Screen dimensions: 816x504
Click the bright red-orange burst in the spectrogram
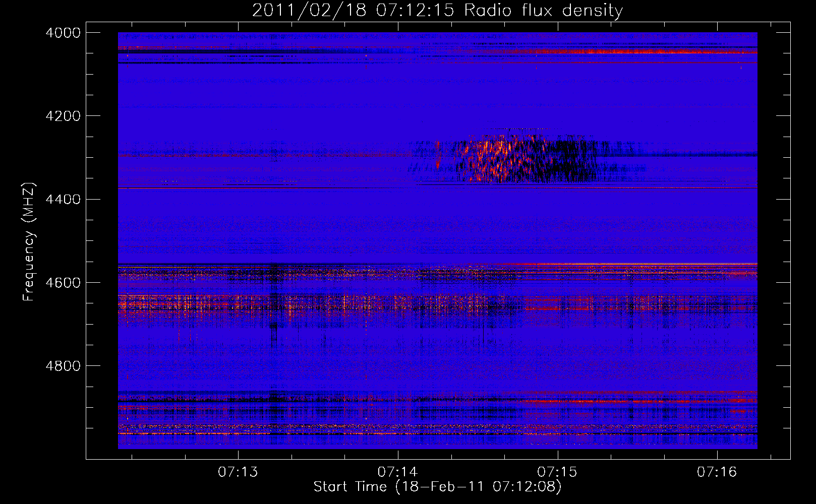(497, 157)
